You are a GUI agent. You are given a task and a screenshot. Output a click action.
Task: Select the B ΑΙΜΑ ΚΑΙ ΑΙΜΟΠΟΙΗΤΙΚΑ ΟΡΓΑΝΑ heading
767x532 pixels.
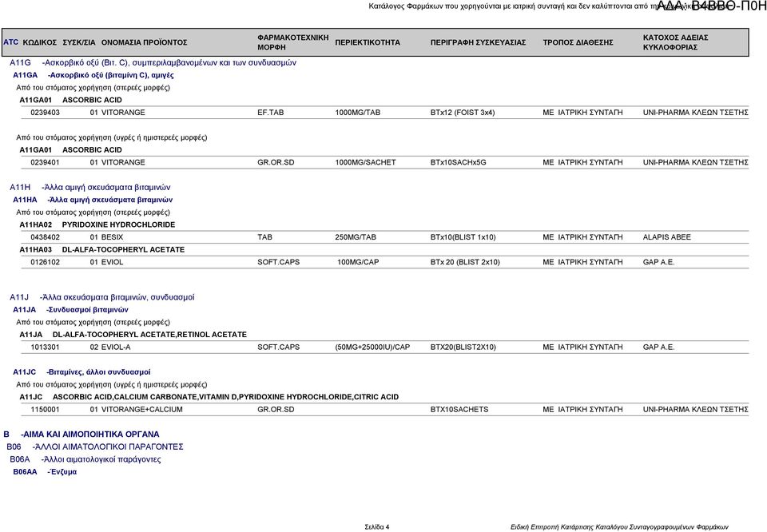point(81,435)
